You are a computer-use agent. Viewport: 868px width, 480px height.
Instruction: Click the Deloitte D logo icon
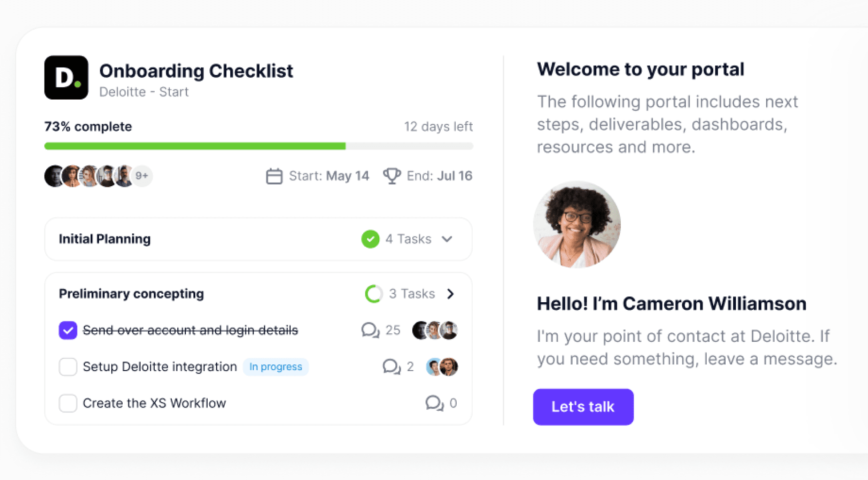[x=66, y=77]
